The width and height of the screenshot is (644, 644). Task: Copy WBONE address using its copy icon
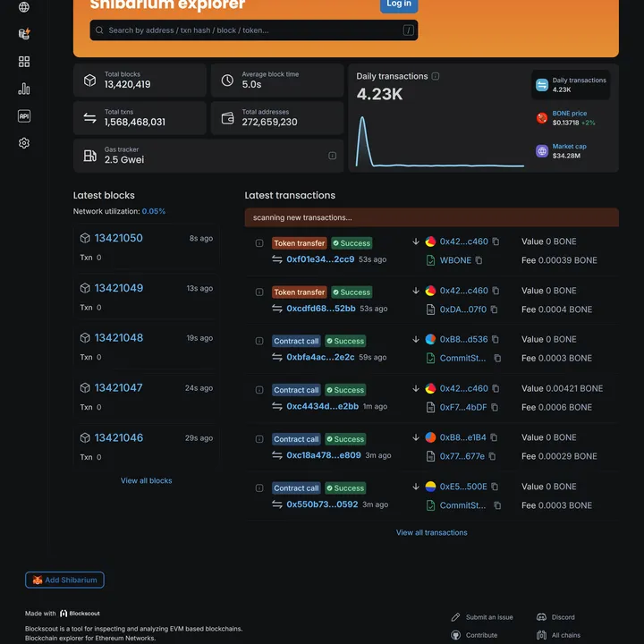(479, 260)
